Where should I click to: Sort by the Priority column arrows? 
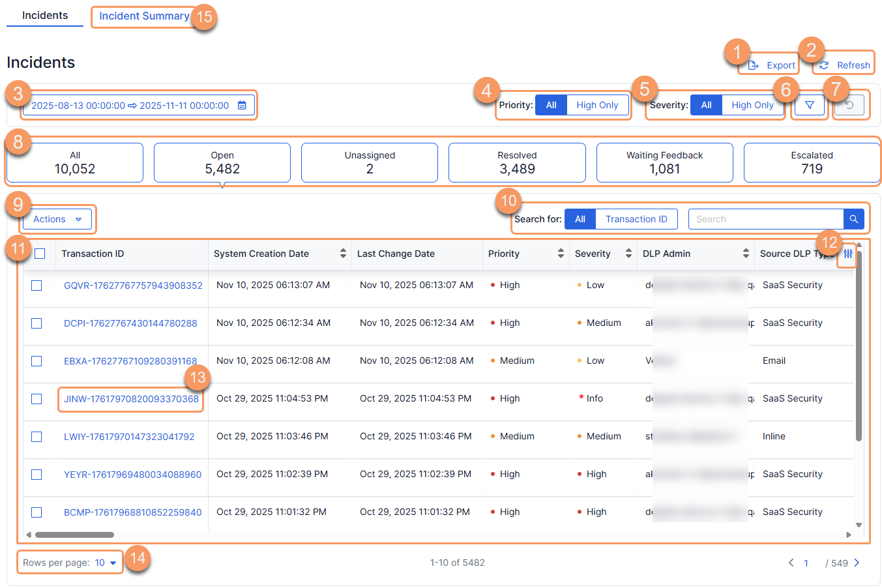(x=559, y=254)
